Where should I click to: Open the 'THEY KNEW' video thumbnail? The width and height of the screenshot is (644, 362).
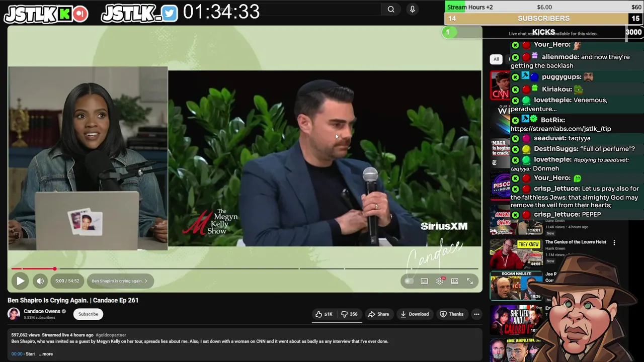[516, 253]
